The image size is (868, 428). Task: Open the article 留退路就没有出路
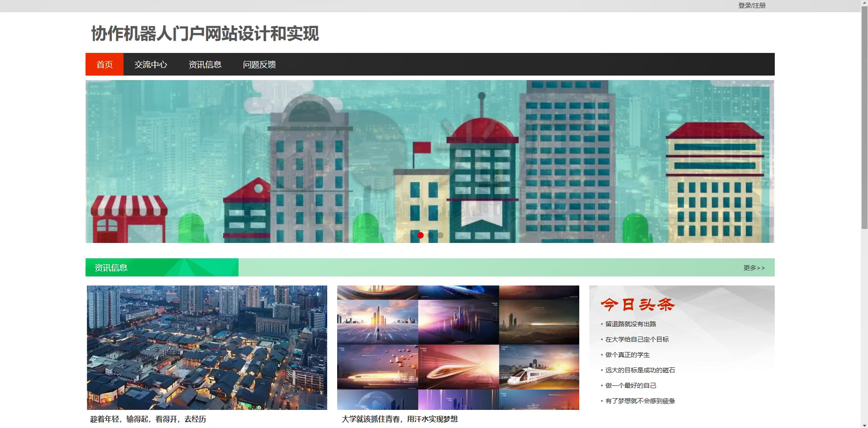click(630, 323)
